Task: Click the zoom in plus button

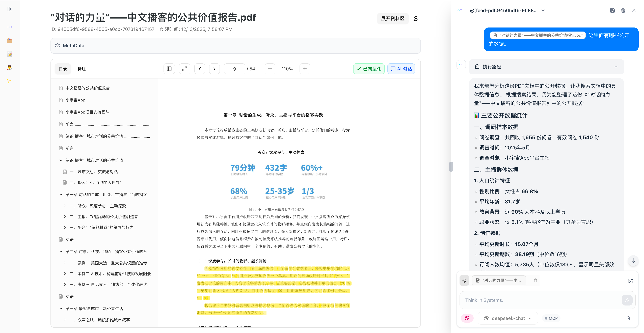Action: [x=305, y=69]
